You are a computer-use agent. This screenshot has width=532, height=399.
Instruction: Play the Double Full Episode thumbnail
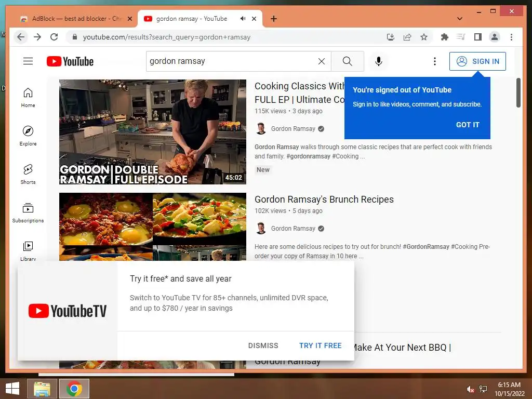coord(153,132)
